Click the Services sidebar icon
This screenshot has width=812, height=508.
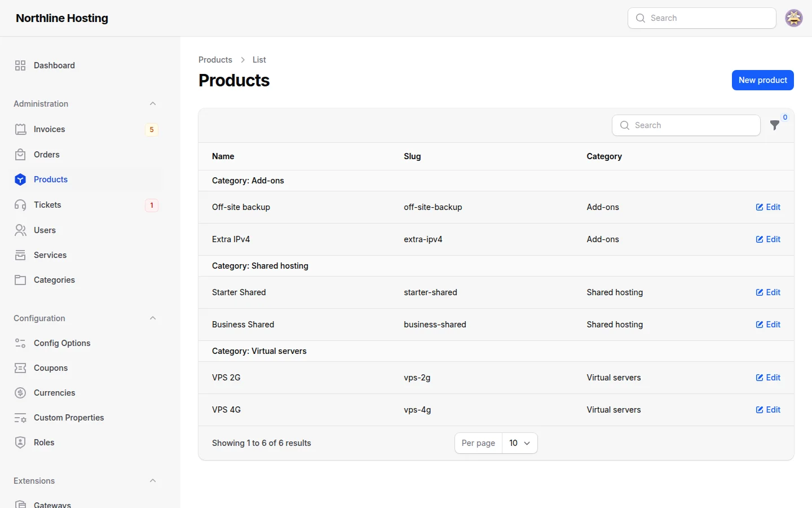pos(20,255)
